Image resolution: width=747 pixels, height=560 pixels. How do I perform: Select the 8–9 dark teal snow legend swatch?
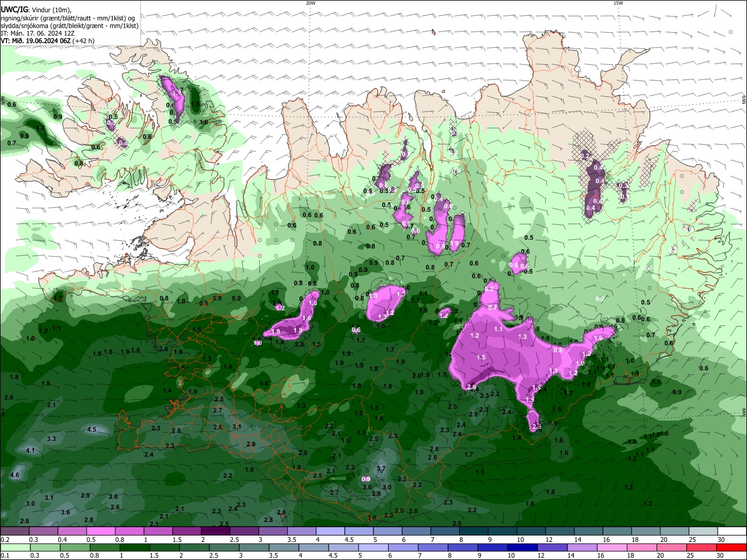point(473,531)
